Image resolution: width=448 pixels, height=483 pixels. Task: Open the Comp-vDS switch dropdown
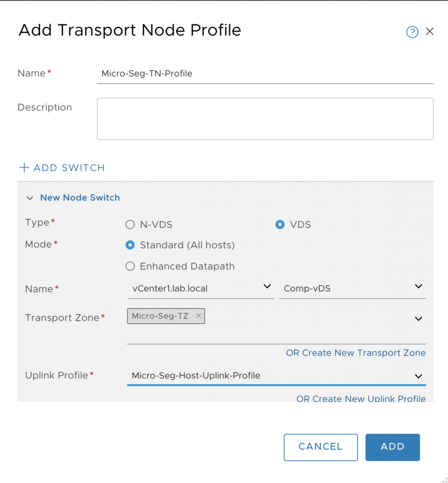(352, 289)
